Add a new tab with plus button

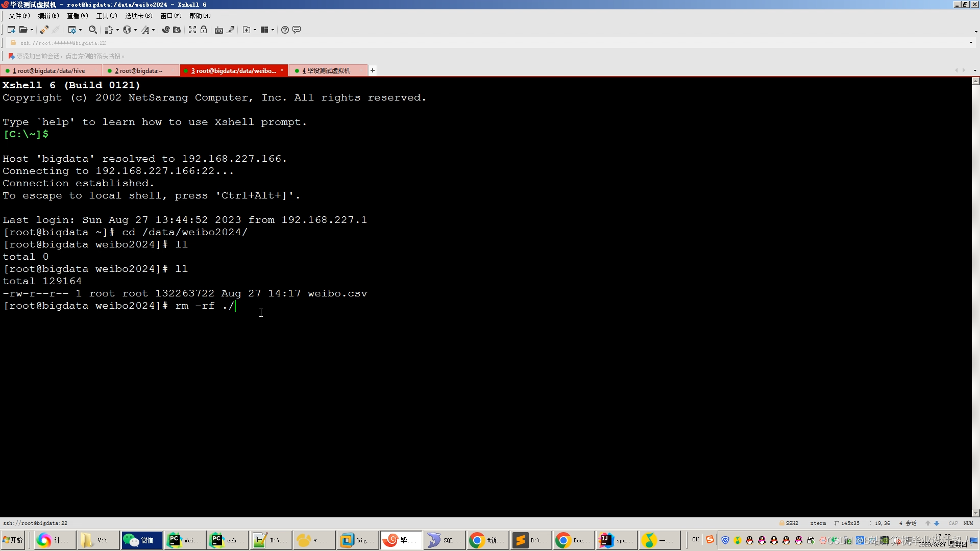[373, 70]
